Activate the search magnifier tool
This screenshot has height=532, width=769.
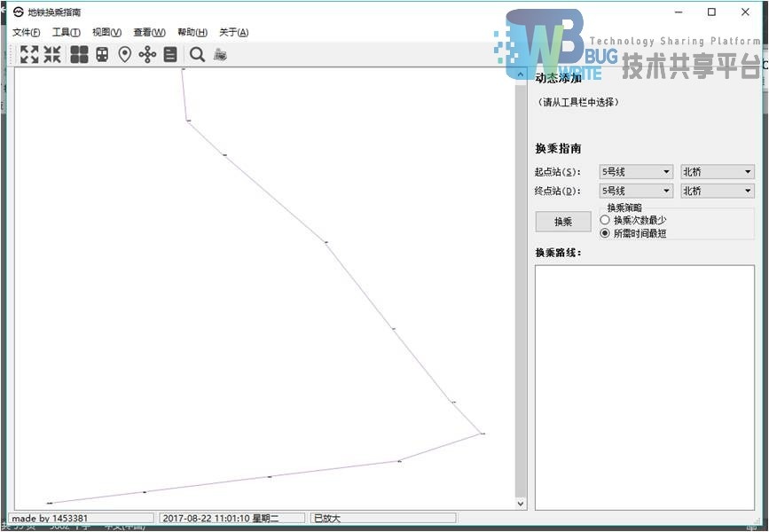(197, 53)
